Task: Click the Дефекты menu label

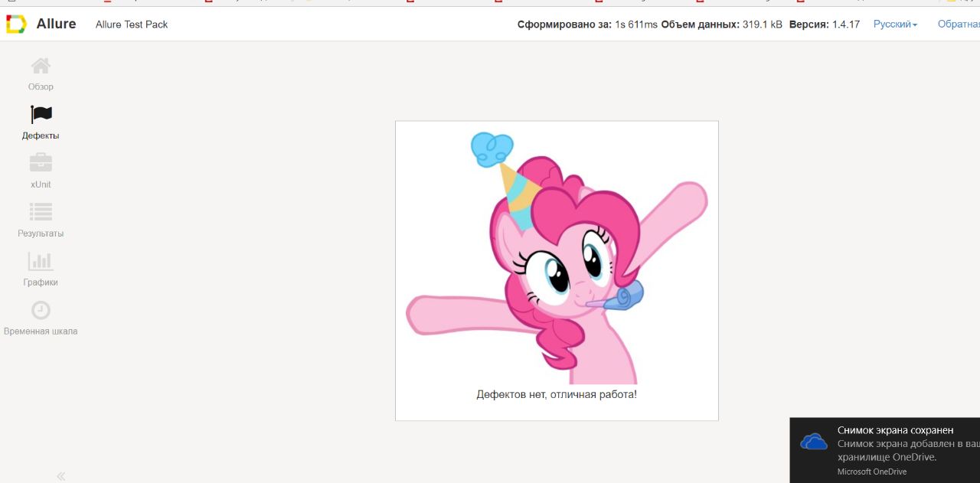Action: [x=41, y=135]
